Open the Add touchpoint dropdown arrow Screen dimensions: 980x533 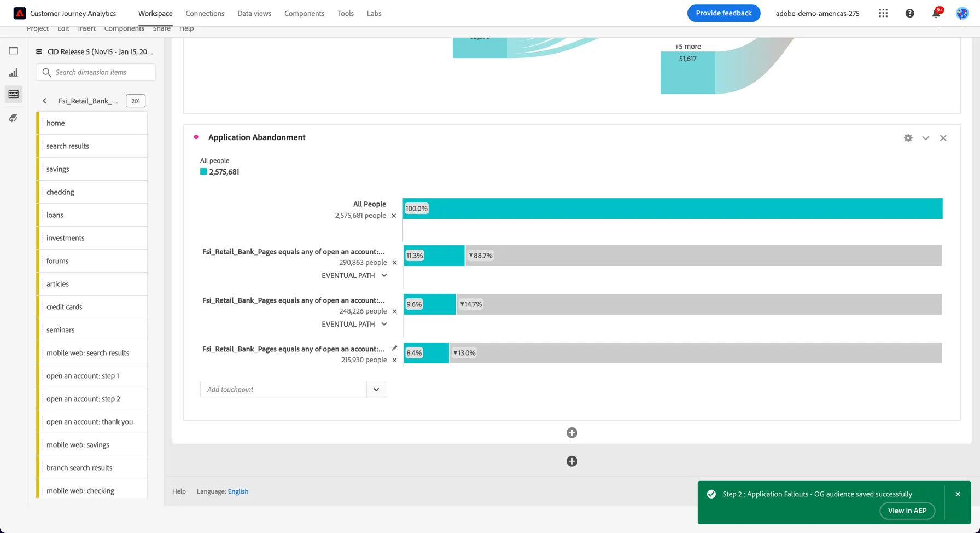pos(376,390)
